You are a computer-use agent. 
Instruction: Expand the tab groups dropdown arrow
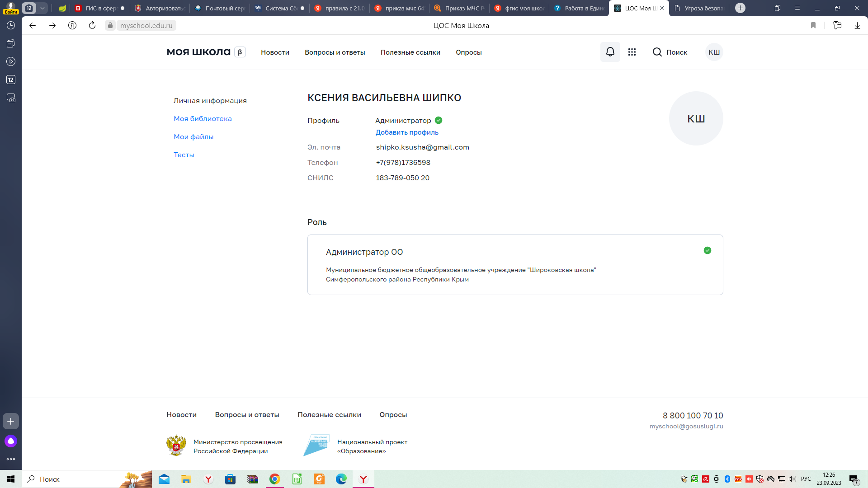42,8
